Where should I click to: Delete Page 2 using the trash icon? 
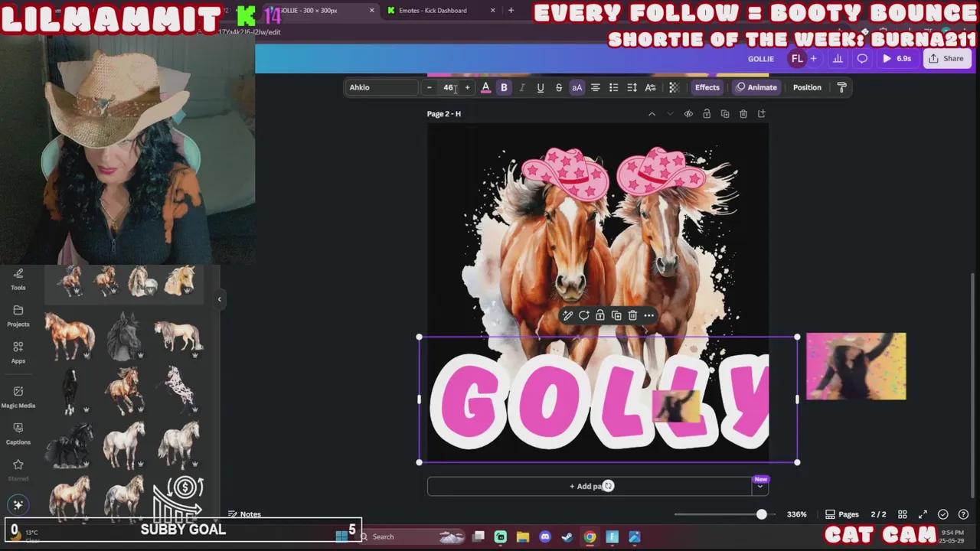(x=743, y=113)
